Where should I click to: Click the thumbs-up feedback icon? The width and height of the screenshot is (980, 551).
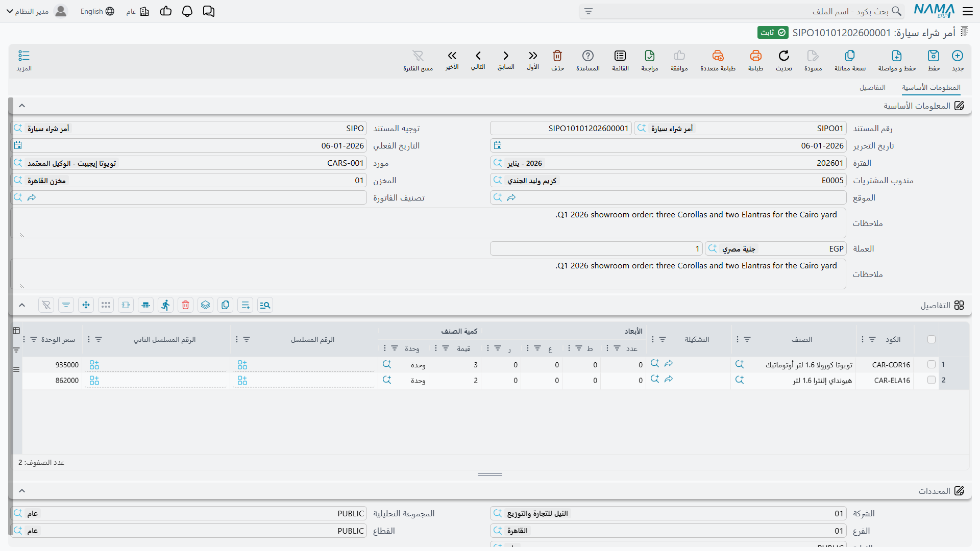166,11
